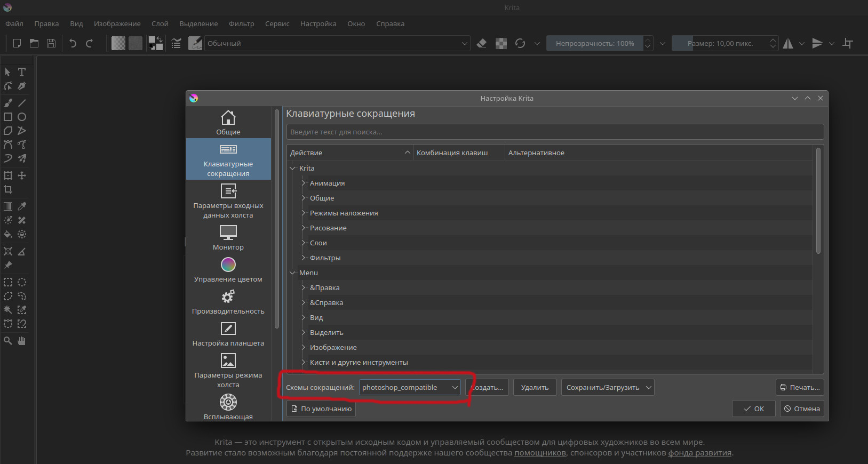Screen dimensions: 868x464
Task: Expand the 'Режимы наложения' group
Action: [304, 213]
